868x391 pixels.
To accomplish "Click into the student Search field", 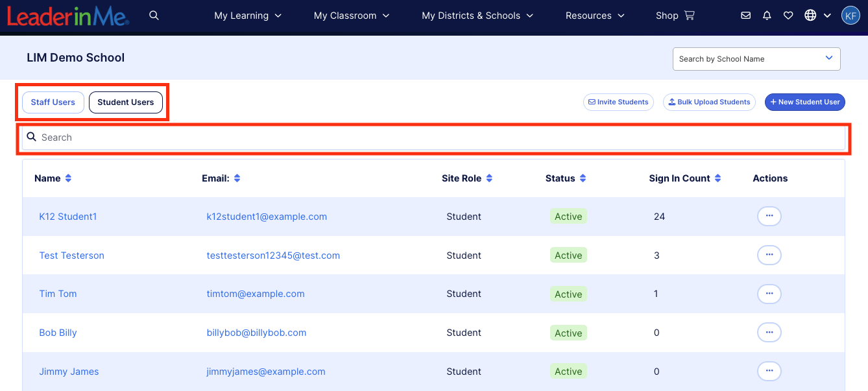I will point(433,137).
